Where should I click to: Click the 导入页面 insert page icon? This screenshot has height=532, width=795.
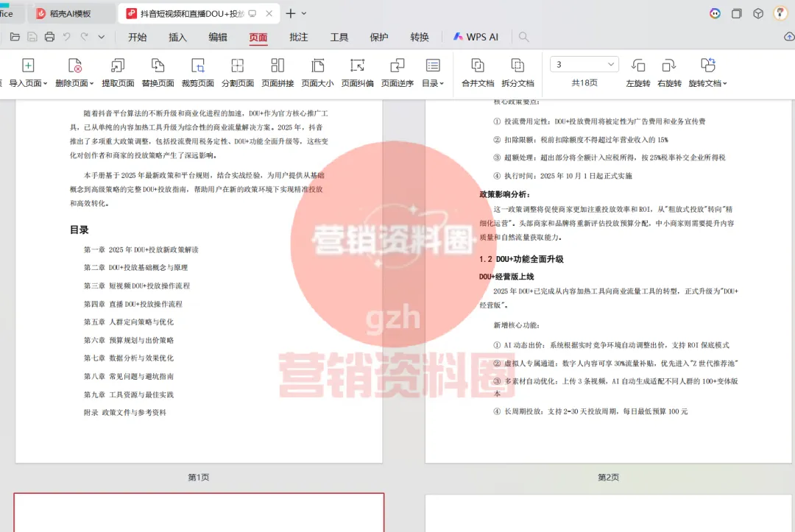pos(29,65)
